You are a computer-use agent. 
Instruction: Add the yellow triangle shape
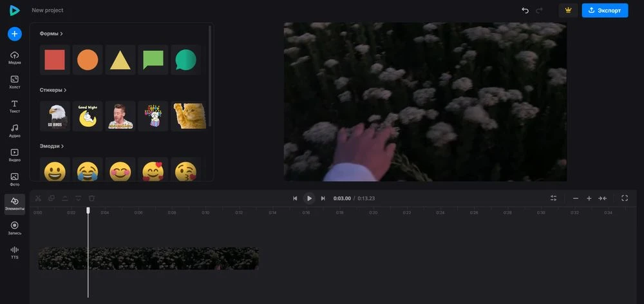120,60
